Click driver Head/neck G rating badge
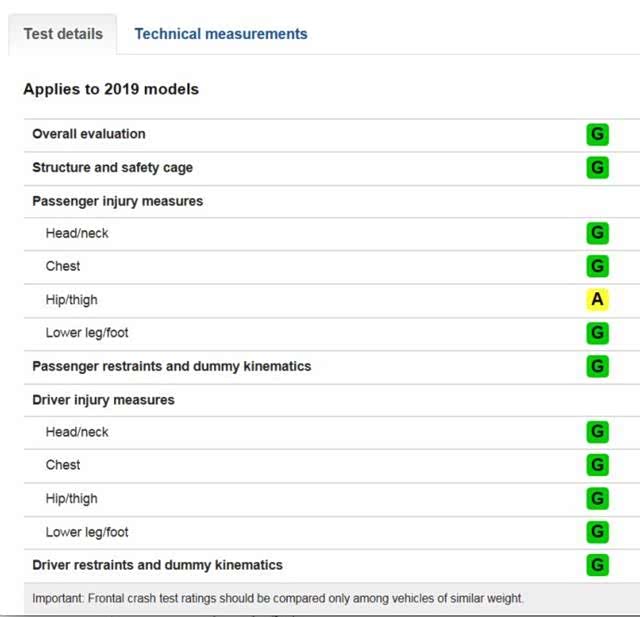This screenshot has width=640, height=617. point(597,432)
